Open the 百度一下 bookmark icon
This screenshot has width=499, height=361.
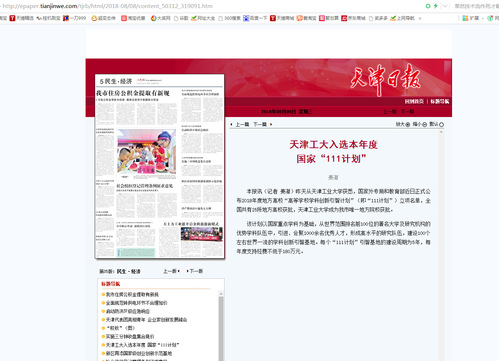point(246,18)
